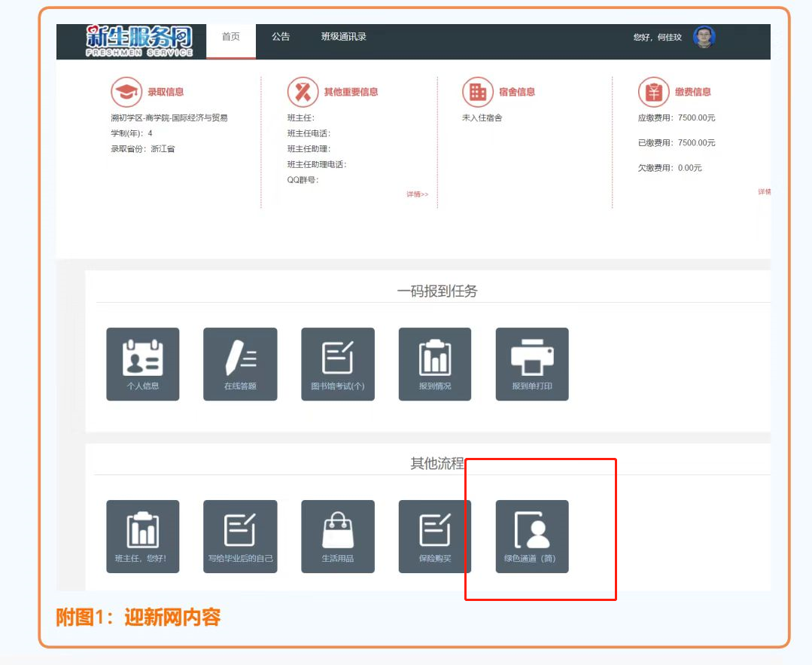Select the 绿色通道 (简) tile
Viewport: 812px width, 665px height.
tap(531, 536)
